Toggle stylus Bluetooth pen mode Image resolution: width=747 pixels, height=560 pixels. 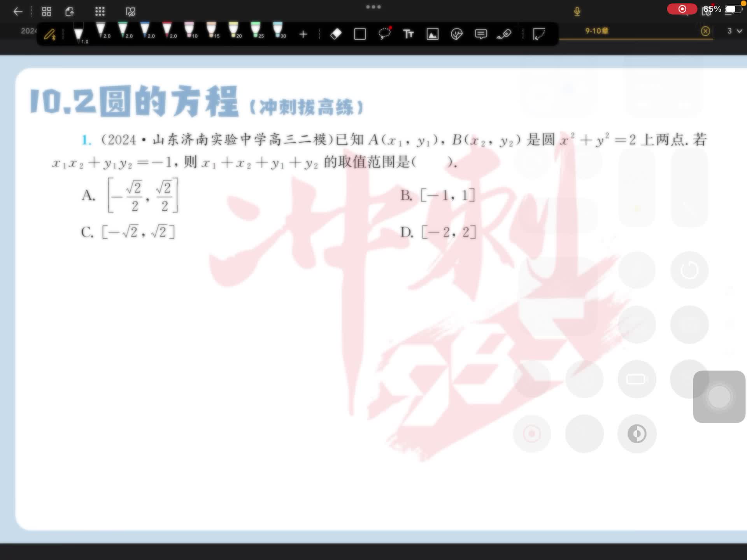pyautogui.click(x=50, y=35)
